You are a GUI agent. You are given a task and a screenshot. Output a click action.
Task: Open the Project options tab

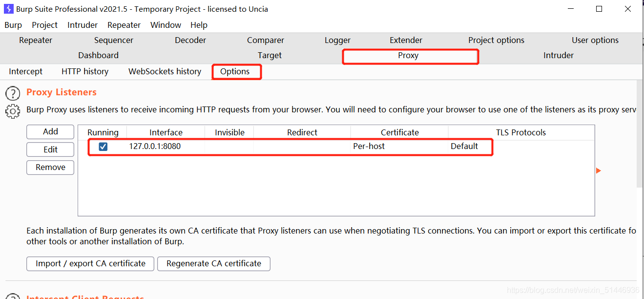(x=497, y=40)
